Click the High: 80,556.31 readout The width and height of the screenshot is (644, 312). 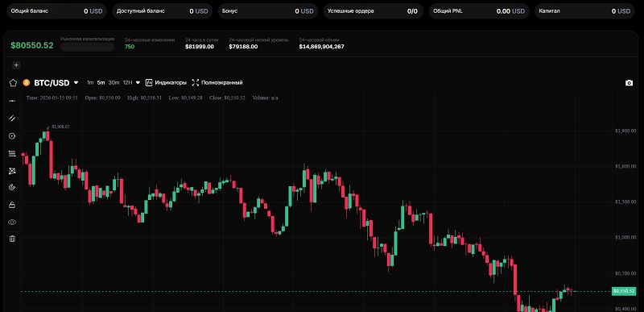click(x=145, y=98)
